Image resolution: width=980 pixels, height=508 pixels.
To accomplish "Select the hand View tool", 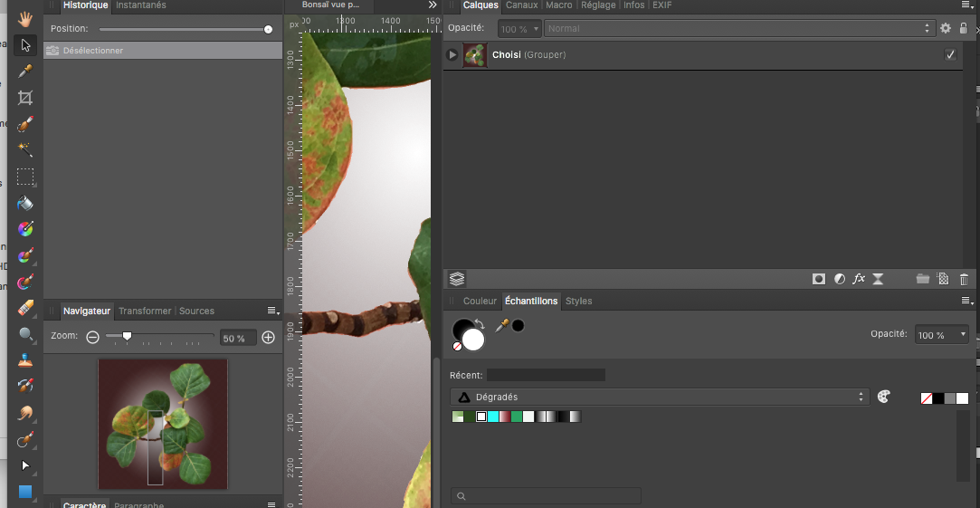I will (x=25, y=19).
